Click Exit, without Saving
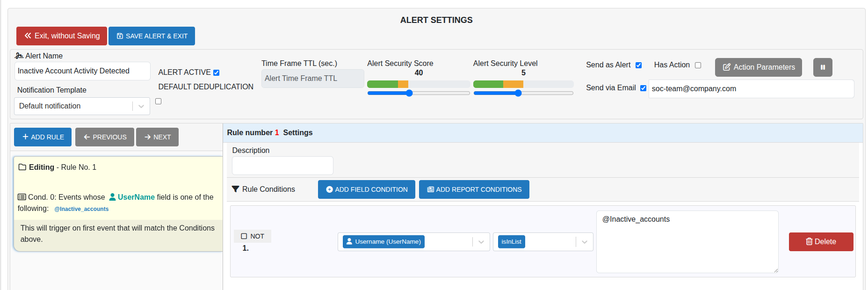 click(61, 36)
